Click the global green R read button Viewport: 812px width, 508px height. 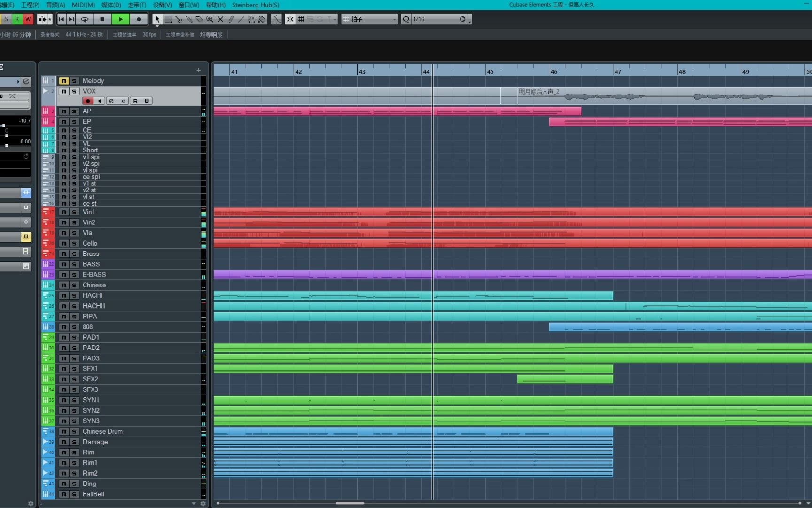(x=17, y=19)
